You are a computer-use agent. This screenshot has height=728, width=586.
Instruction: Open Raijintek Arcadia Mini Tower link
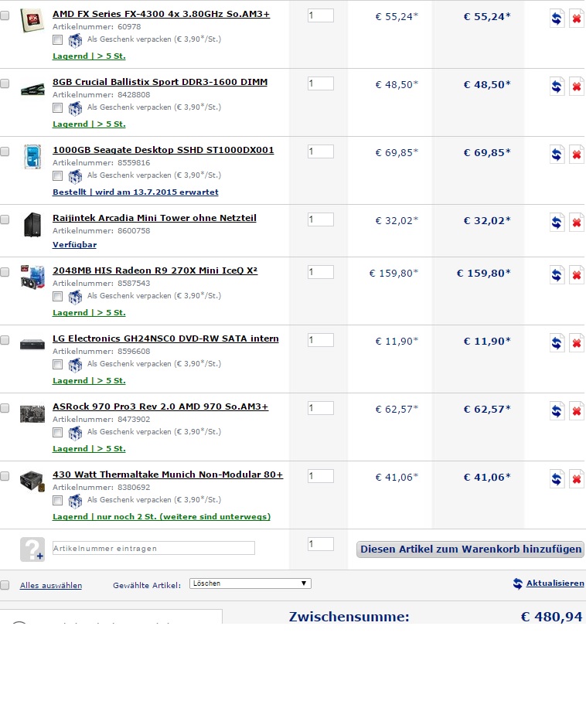pyautogui.click(x=155, y=218)
